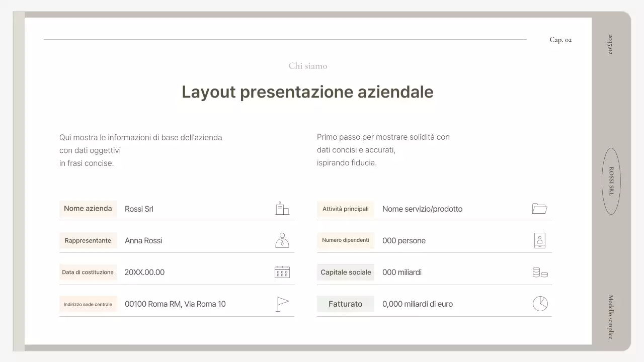The width and height of the screenshot is (644, 362).
Task: Click the coins icon beside 000 miliardi
Action: pyautogui.click(x=540, y=271)
